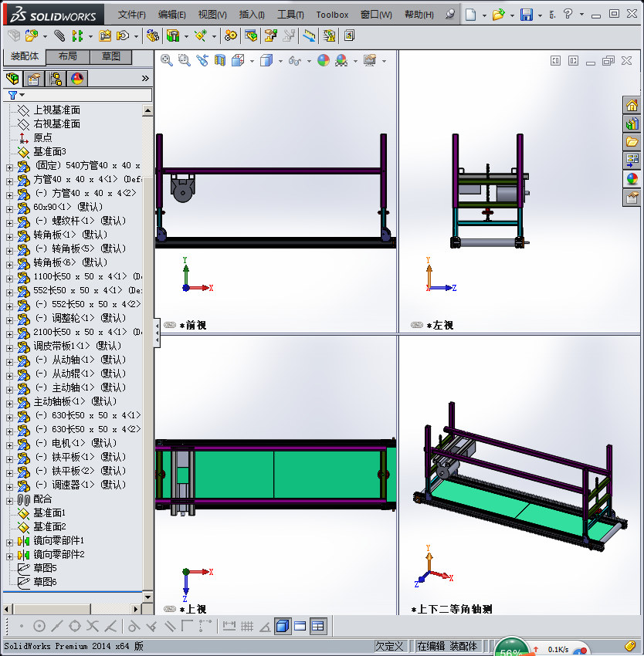Open the DisplayManager color ball tab
644x656 pixels.
tap(77, 79)
